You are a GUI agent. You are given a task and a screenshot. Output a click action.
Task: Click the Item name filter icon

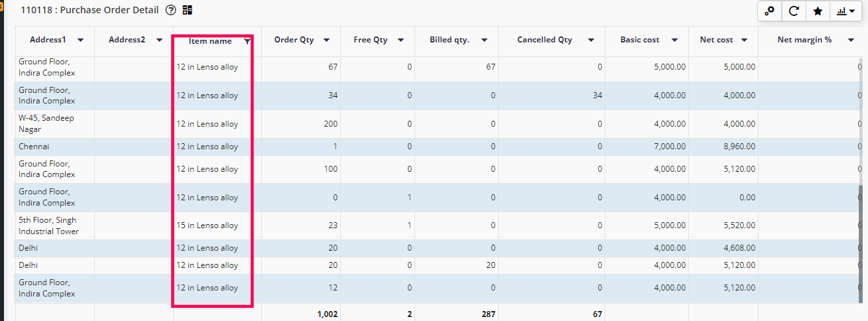(247, 41)
